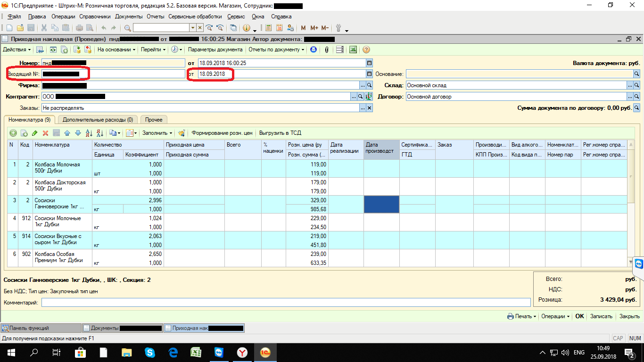Click Выгрузить в ТСД button
Screen dimensions: 644x362
tap(280, 133)
